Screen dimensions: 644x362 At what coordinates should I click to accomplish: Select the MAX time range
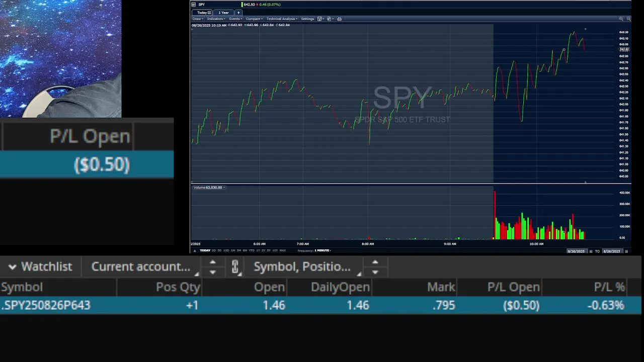point(282,250)
